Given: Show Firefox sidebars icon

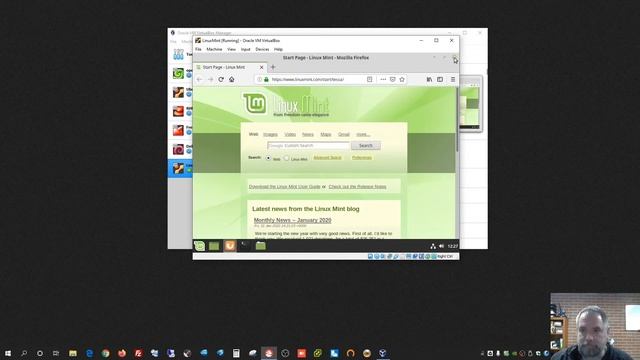Looking at the screenshot, I should (440, 79).
